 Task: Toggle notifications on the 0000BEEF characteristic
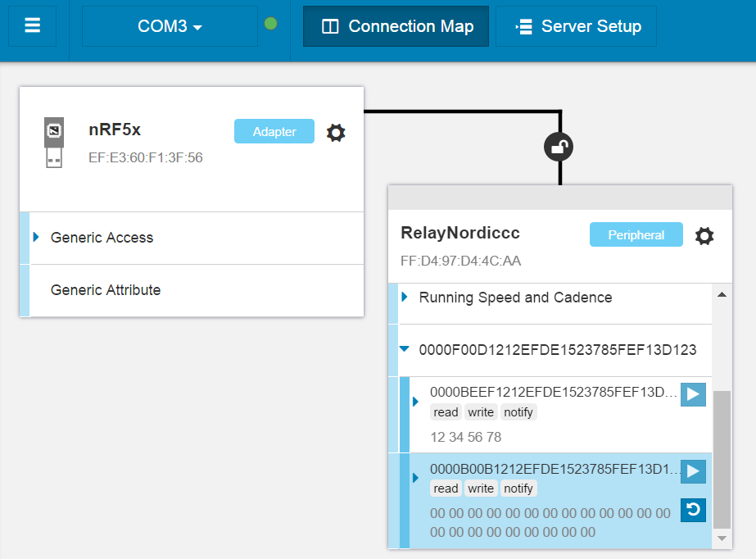(693, 394)
